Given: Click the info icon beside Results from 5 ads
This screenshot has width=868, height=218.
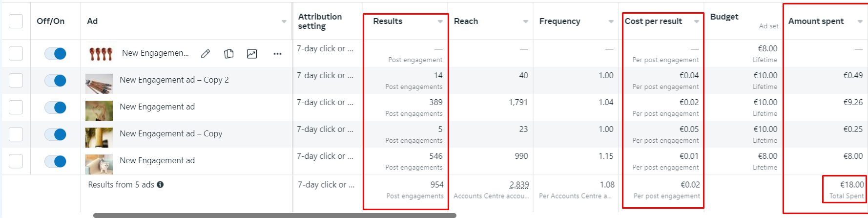Looking at the screenshot, I should tap(160, 185).
